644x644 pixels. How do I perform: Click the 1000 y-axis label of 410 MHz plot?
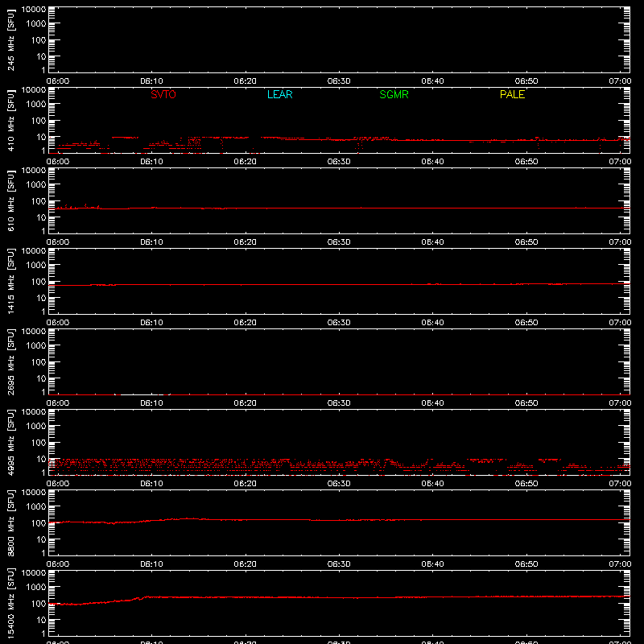(36, 105)
